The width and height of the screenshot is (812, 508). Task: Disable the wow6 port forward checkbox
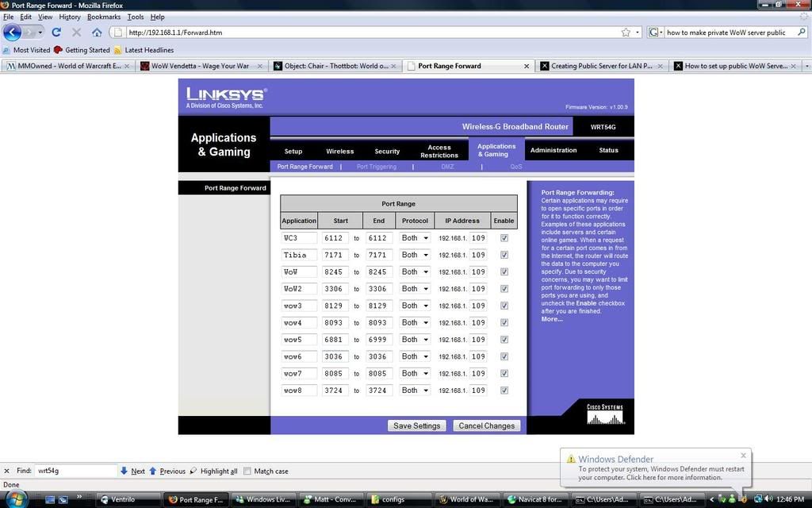pyautogui.click(x=504, y=356)
